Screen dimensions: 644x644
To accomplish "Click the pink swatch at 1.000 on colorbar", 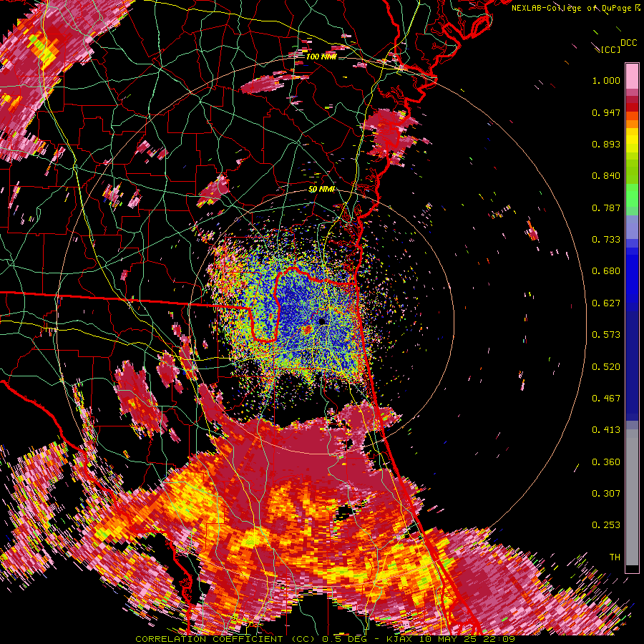I will (x=632, y=77).
